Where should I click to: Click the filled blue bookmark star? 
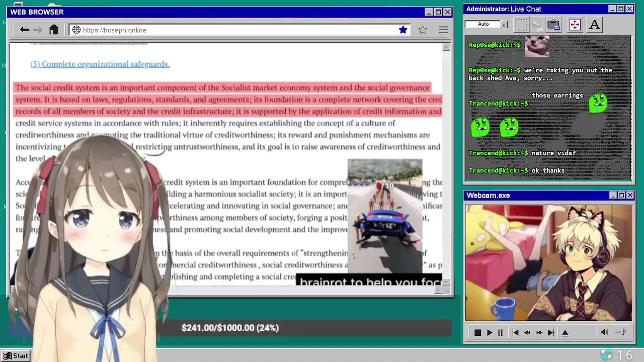(x=403, y=30)
